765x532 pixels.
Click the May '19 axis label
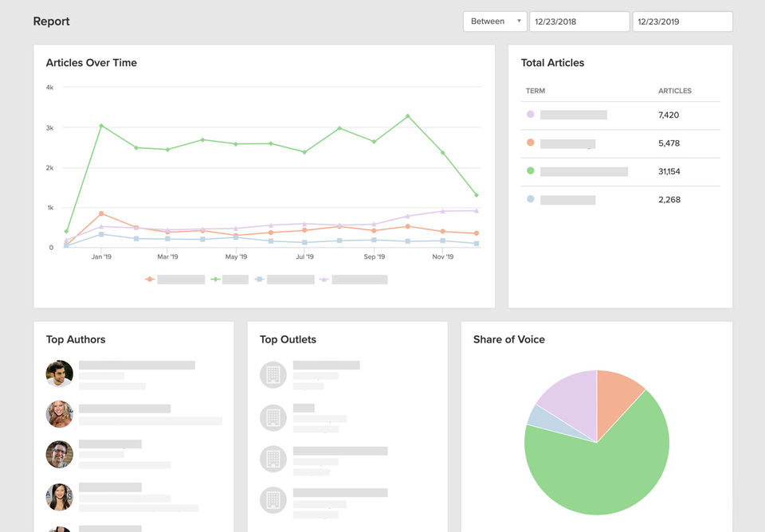point(236,256)
